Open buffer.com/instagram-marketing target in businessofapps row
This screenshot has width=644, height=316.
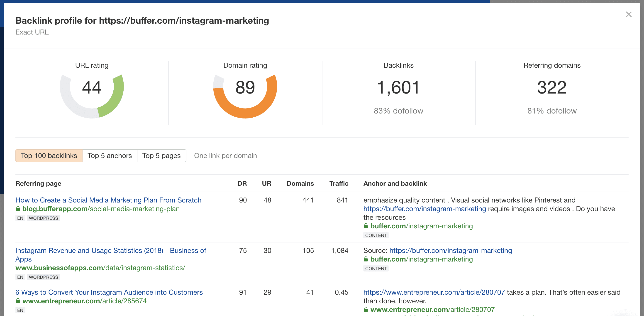coord(422,259)
